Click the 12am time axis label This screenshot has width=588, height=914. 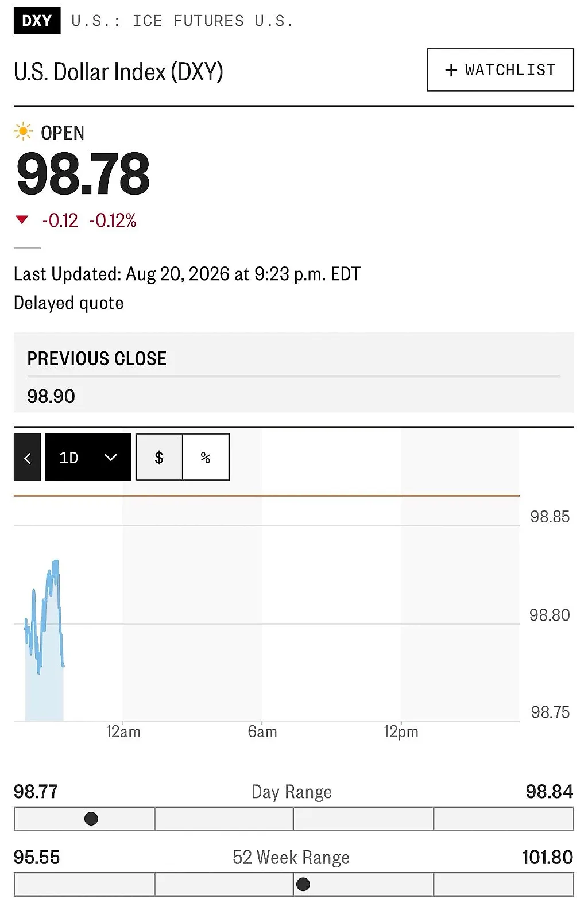tap(123, 732)
